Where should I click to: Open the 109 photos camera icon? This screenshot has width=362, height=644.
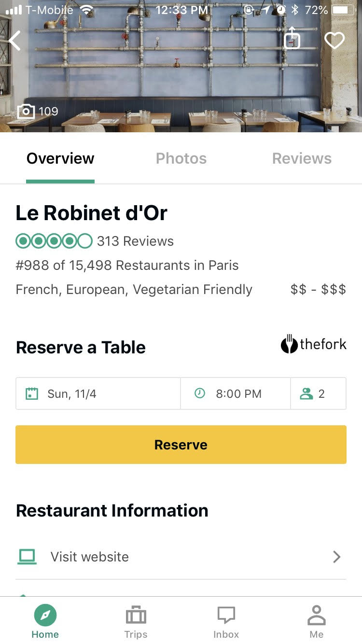pos(26,112)
